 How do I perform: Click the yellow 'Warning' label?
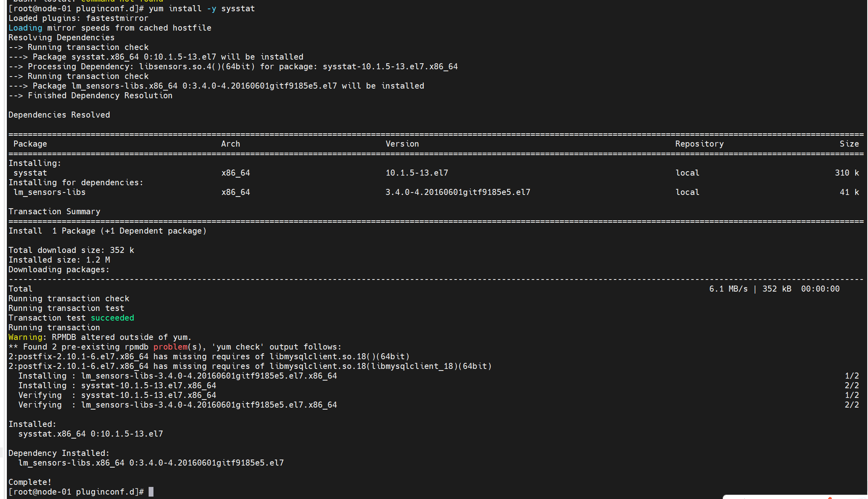(x=25, y=337)
